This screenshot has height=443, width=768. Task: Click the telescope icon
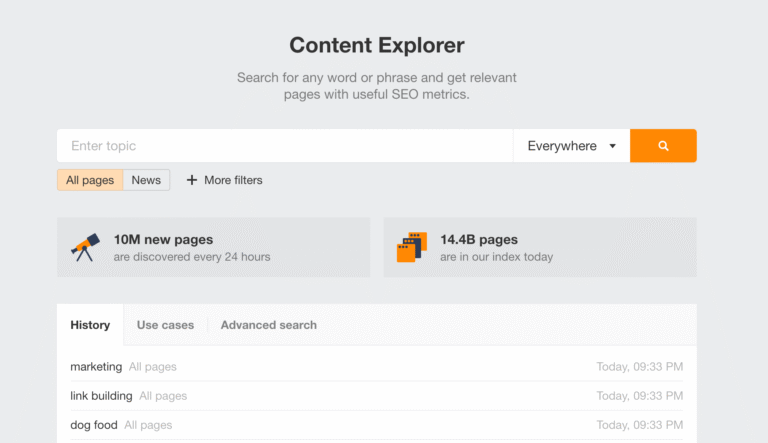tap(85, 247)
